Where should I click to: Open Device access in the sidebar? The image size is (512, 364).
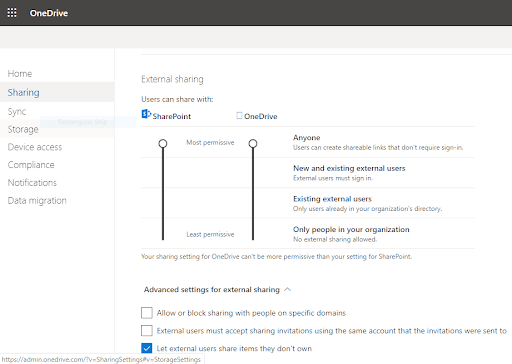coord(35,147)
